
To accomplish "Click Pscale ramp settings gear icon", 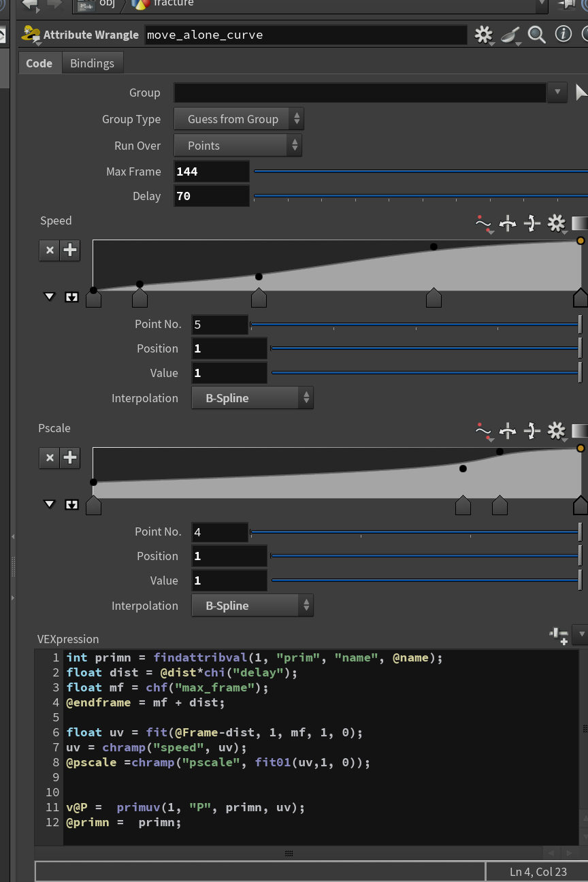I will click(557, 431).
